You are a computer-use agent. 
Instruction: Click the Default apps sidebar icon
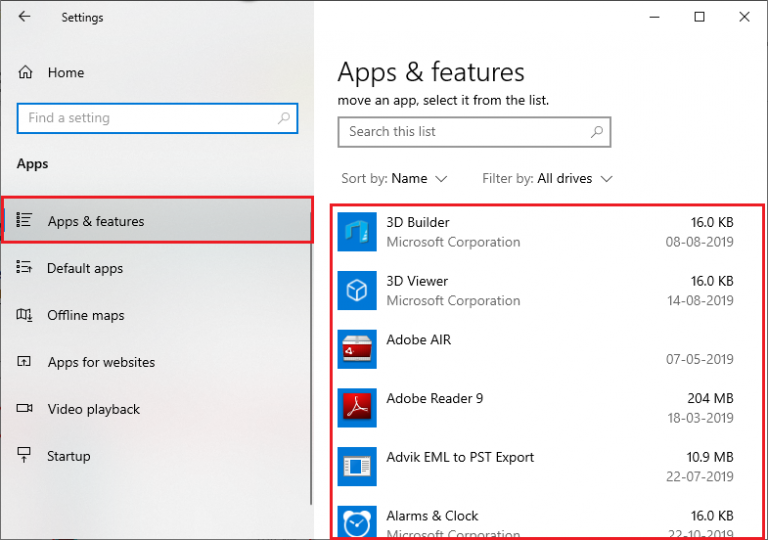(x=24, y=267)
